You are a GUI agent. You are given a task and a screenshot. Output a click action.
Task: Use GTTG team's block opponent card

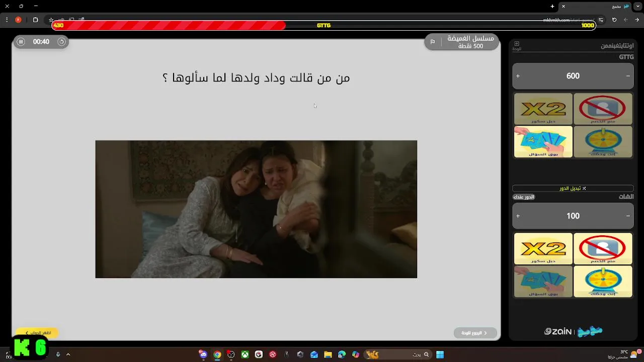pos(603,109)
